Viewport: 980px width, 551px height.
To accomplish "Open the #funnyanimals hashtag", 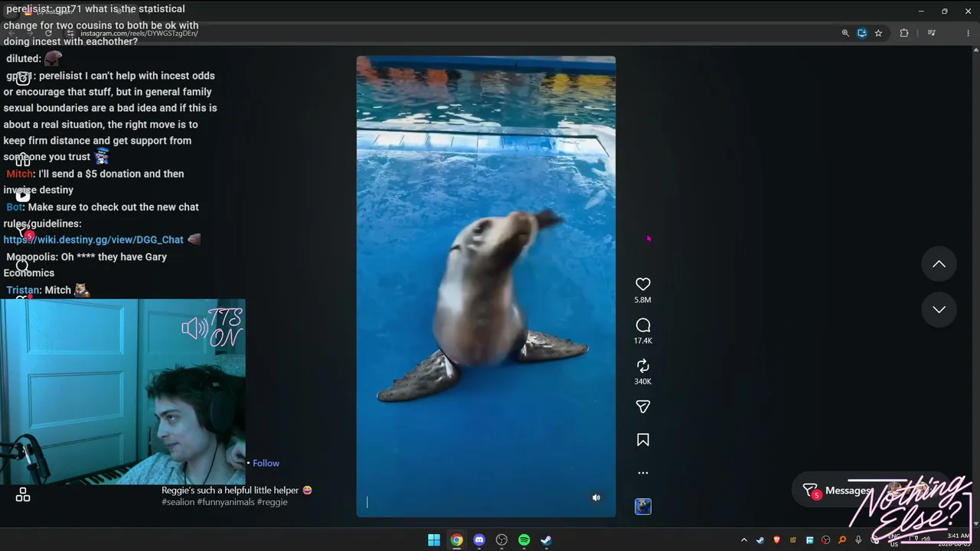I will click(x=225, y=502).
